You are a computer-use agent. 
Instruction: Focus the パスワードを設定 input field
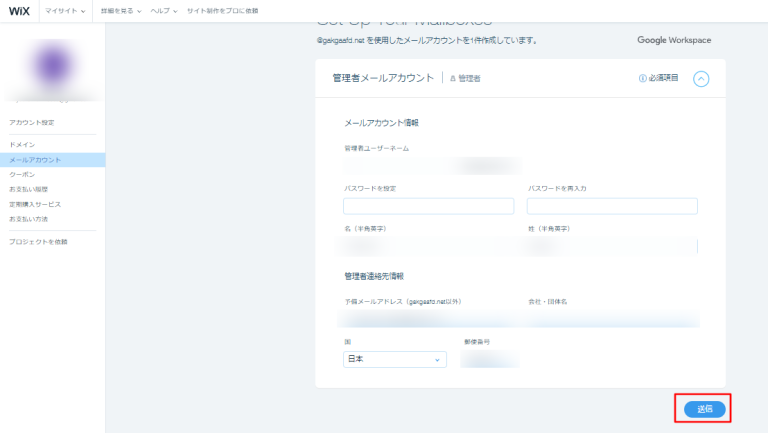[x=428, y=206]
